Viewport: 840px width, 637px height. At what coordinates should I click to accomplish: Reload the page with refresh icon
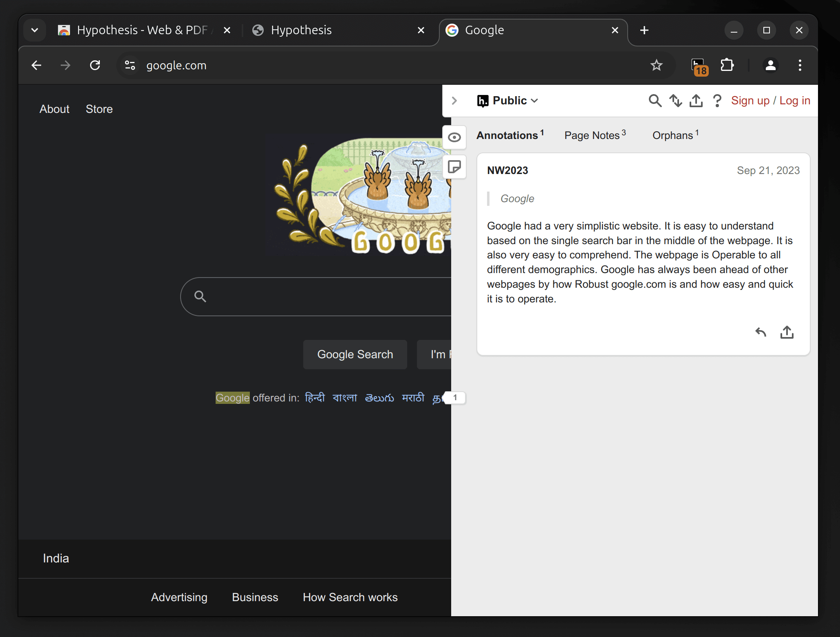[95, 65]
